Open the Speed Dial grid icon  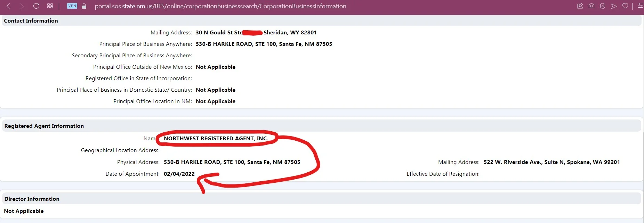[x=50, y=6]
